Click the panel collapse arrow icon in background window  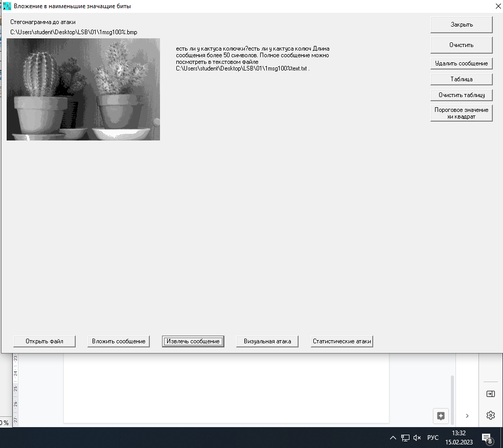click(491, 394)
